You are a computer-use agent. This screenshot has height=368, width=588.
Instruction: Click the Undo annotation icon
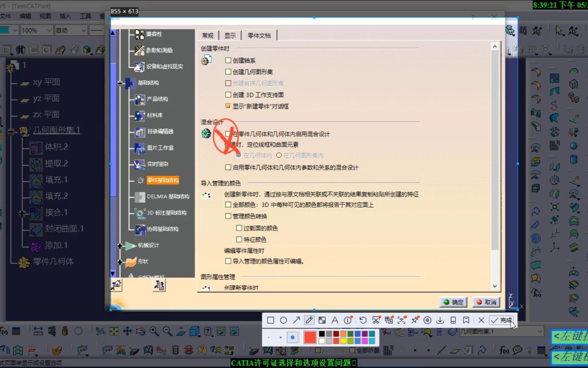pos(363,320)
